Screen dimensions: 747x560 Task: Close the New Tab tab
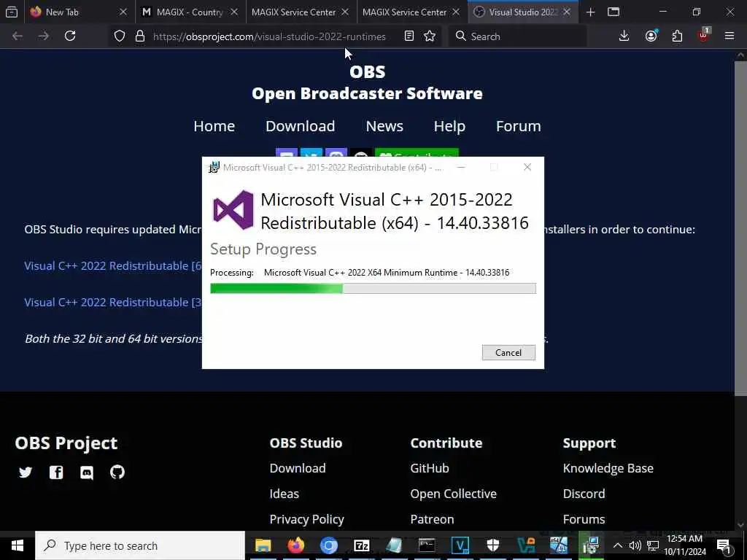pos(123,12)
